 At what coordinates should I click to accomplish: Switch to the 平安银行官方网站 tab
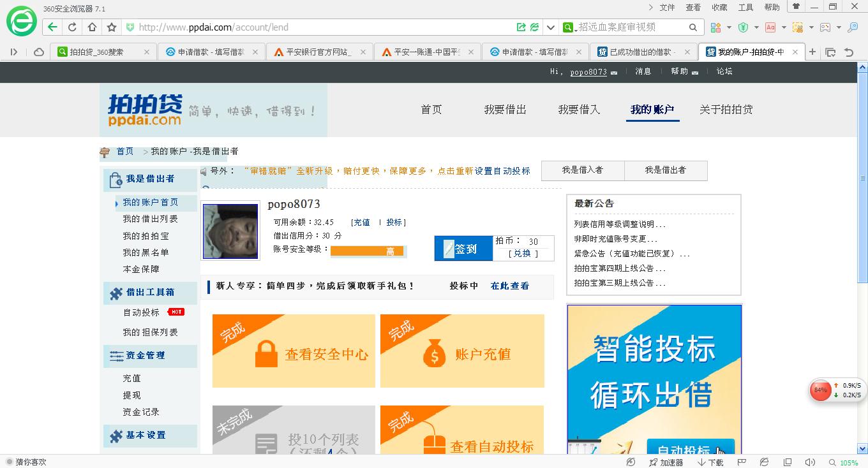tap(320, 52)
